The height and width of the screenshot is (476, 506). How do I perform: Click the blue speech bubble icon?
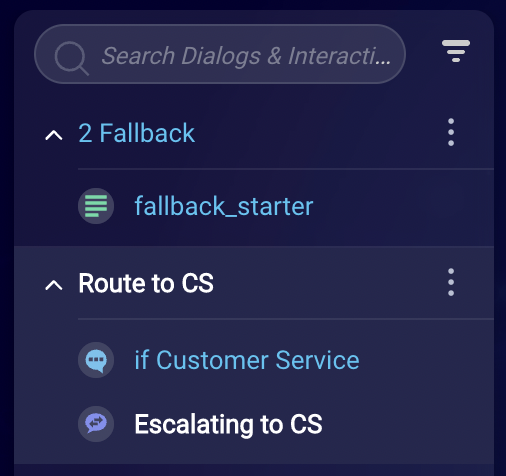96,360
